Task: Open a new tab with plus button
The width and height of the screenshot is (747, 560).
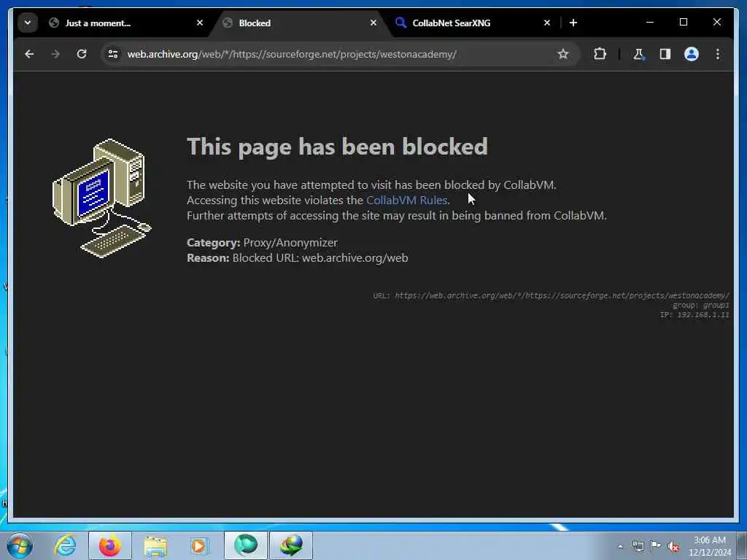Action: pos(573,23)
